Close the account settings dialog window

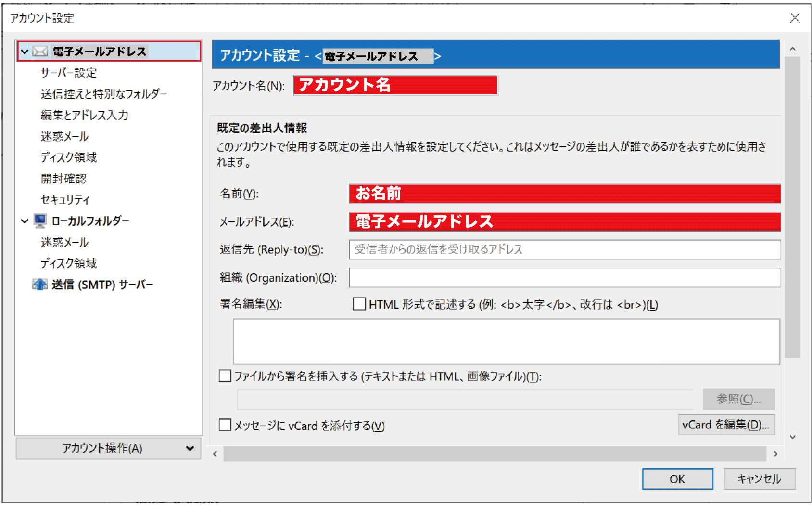[795, 18]
